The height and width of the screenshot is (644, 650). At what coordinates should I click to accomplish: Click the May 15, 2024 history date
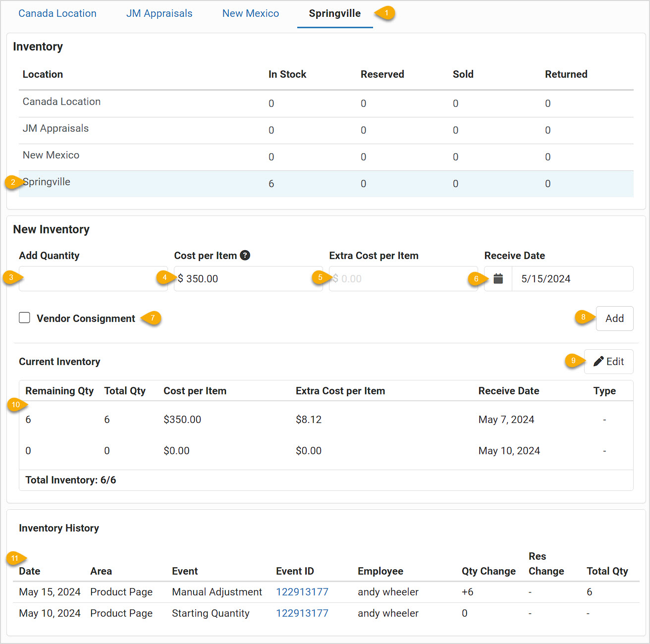point(50,592)
